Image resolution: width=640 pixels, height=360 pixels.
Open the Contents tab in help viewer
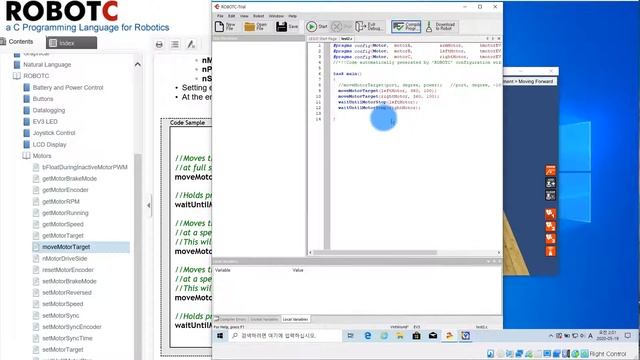[17, 42]
